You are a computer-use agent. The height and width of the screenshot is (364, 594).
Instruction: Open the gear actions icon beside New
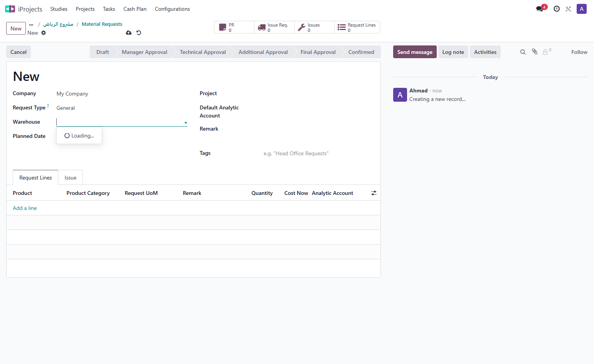pos(44,33)
